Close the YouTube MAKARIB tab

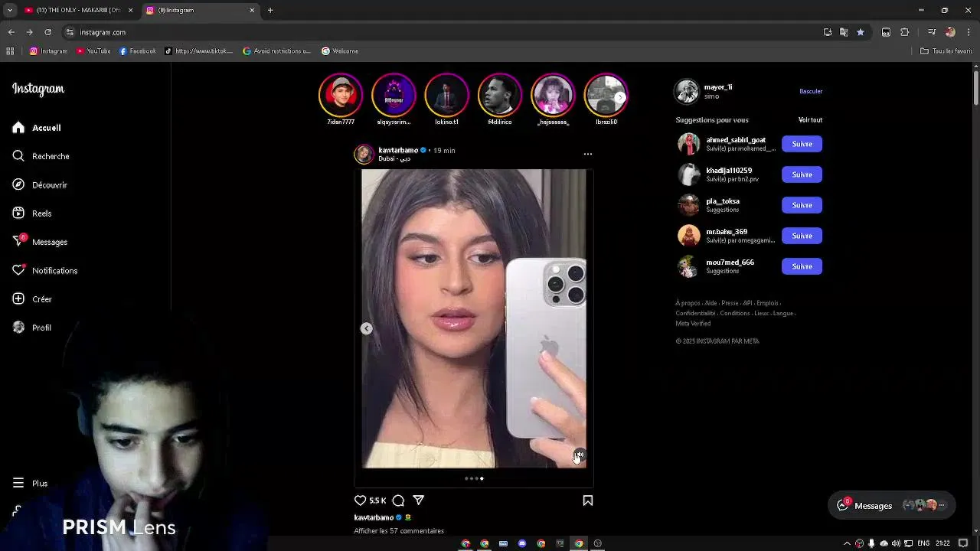pos(130,10)
